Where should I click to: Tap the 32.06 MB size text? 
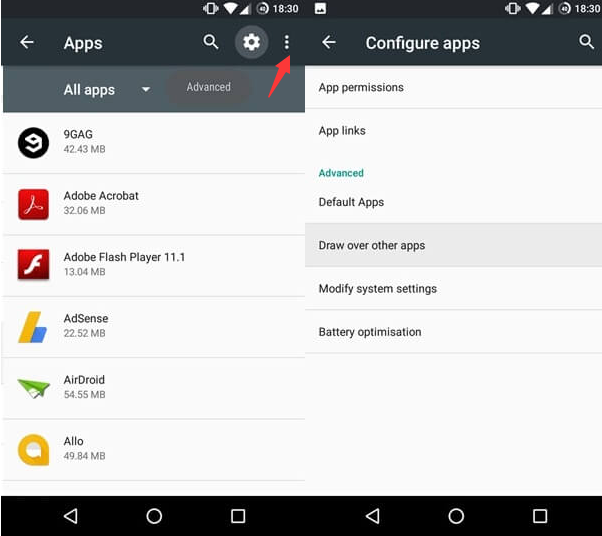click(x=84, y=210)
